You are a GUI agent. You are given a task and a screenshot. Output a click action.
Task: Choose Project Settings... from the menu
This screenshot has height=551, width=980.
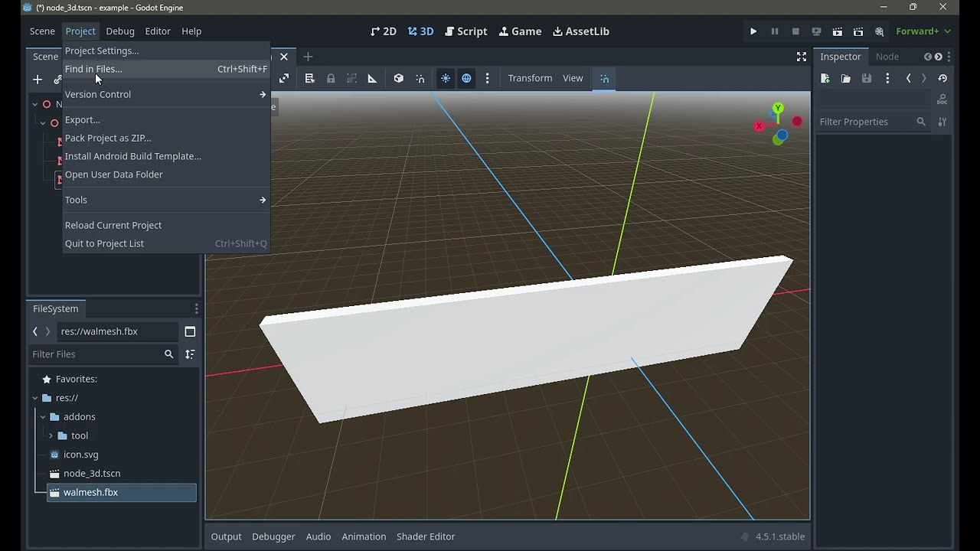[166, 51]
